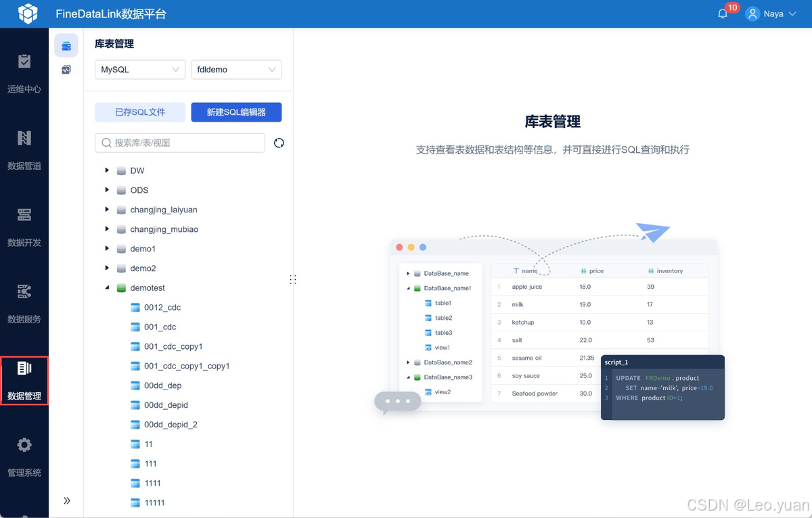The height and width of the screenshot is (518, 812).
Task: Click the panel resize handle dots
Action: click(293, 279)
